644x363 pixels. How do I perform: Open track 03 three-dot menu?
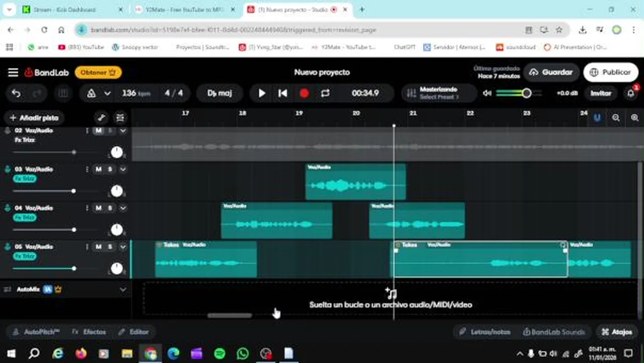[87, 169]
